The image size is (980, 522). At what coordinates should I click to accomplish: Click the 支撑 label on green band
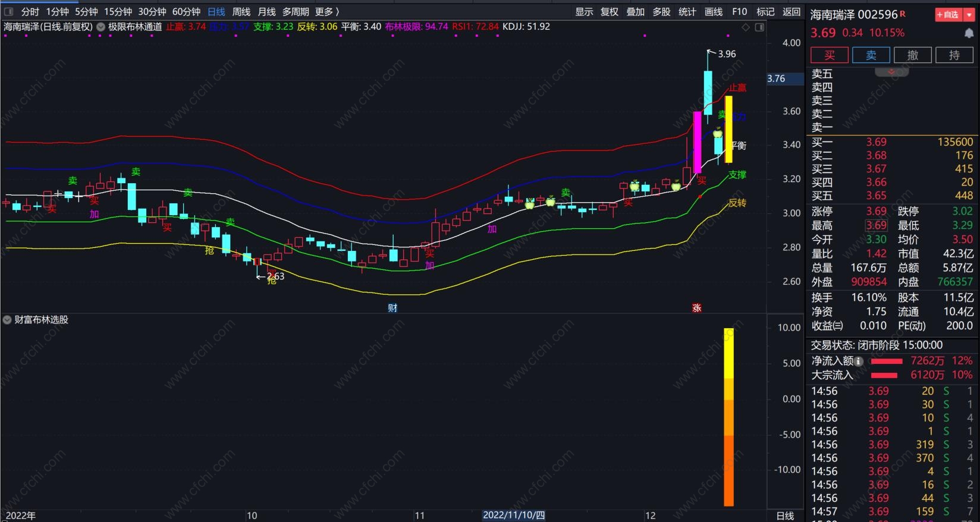pos(737,175)
